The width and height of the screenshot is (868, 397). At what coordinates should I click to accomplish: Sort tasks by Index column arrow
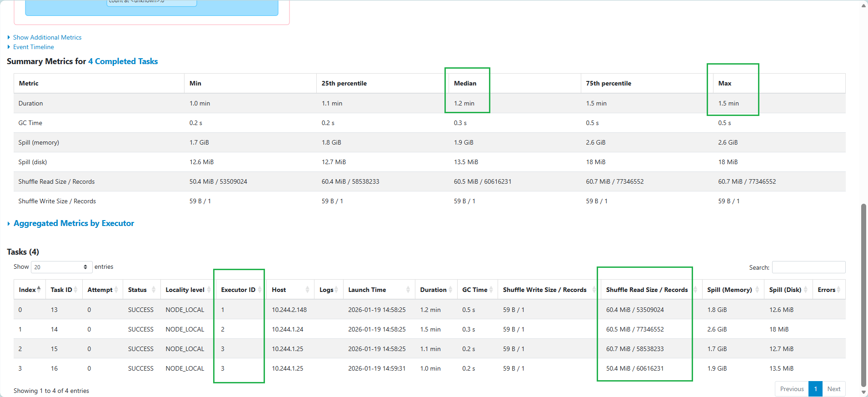(x=39, y=289)
